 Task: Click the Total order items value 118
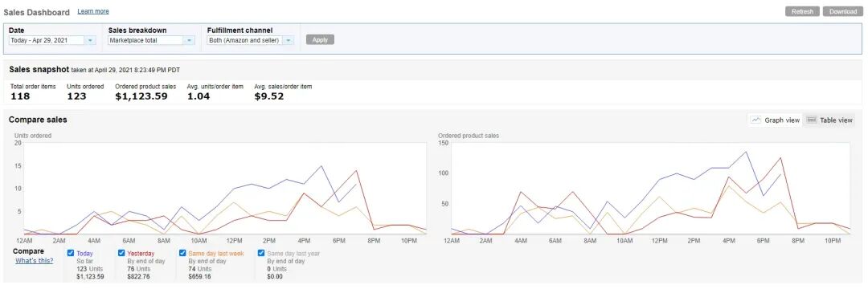pyautogui.click(x=20, y=96)
